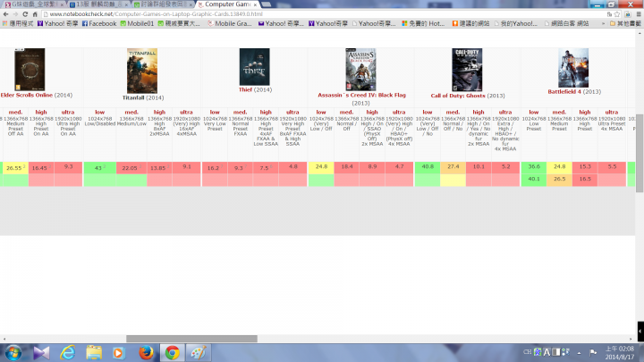The width and height of the screenshot is (644, 362).
Task: Click the horizontal scrollbar left arrow
Action: coord(4,339)
